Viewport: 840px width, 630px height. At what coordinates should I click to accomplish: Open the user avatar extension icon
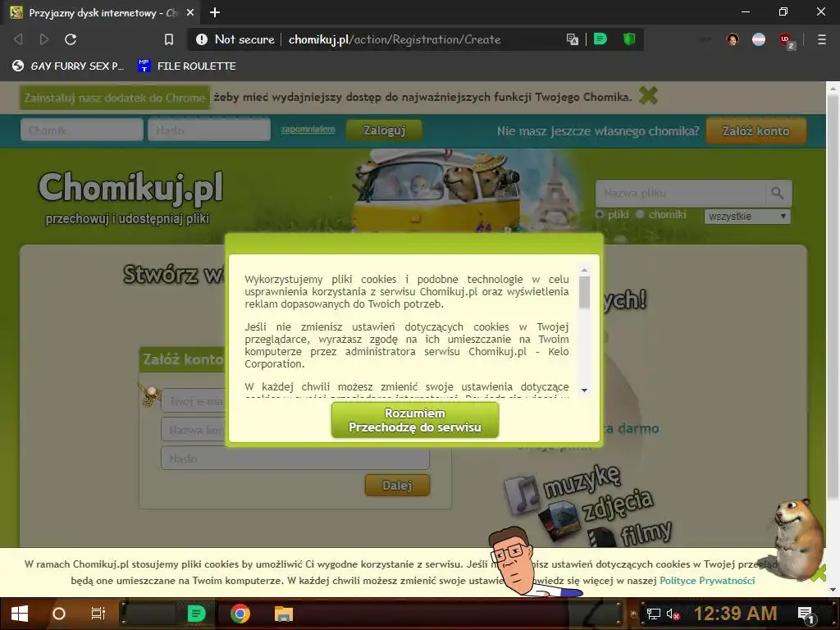(733, 39)
